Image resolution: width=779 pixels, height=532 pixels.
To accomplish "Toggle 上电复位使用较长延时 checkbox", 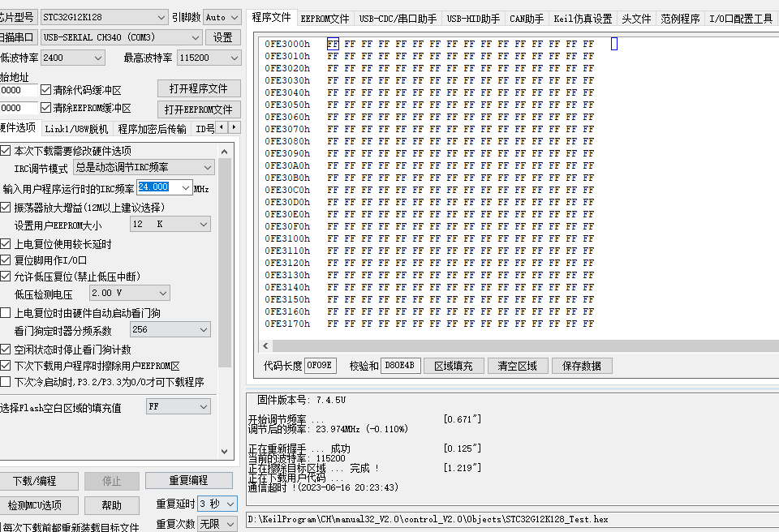I will pos(6,244).
